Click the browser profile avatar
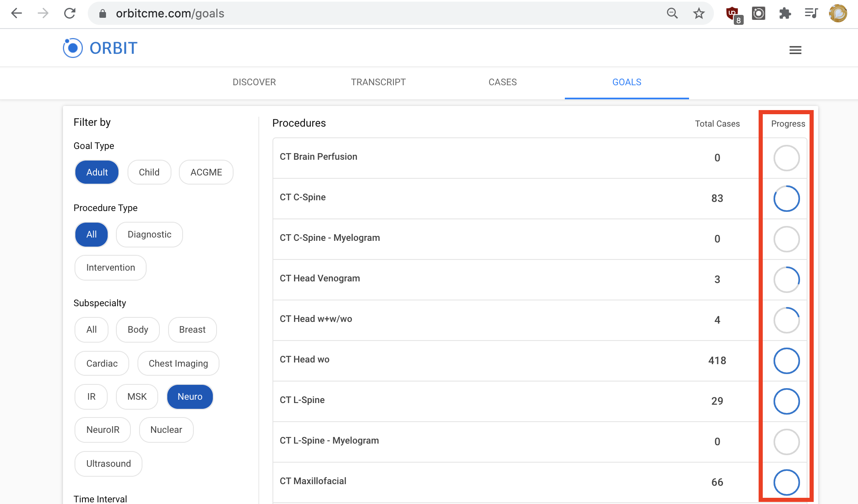 838,13
